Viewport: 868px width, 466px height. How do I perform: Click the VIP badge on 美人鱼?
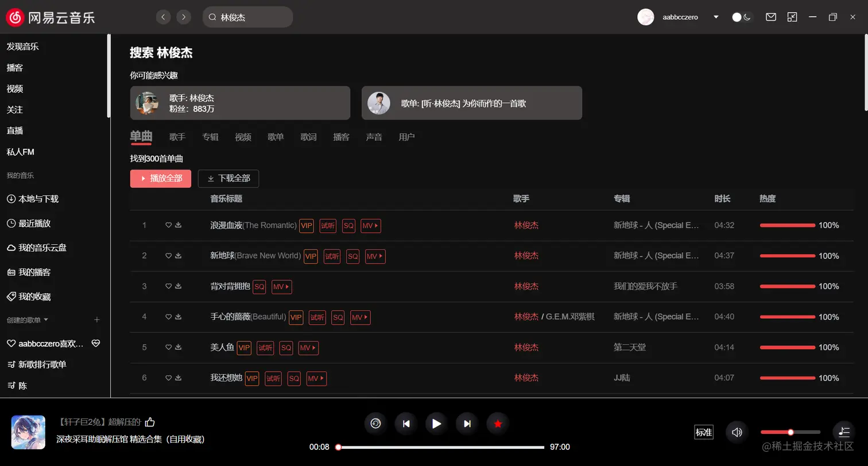tap(244, 348)
